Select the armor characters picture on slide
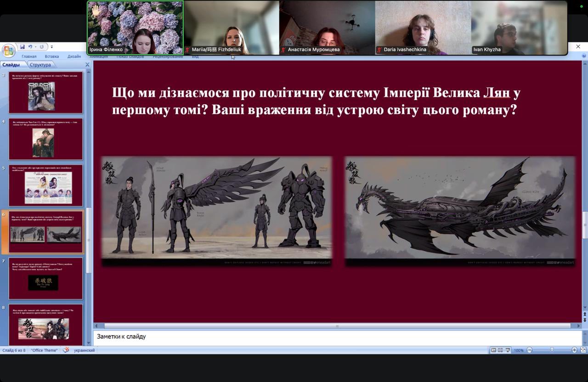This screenshot has height=382, width=588. [x=216, y=211]
